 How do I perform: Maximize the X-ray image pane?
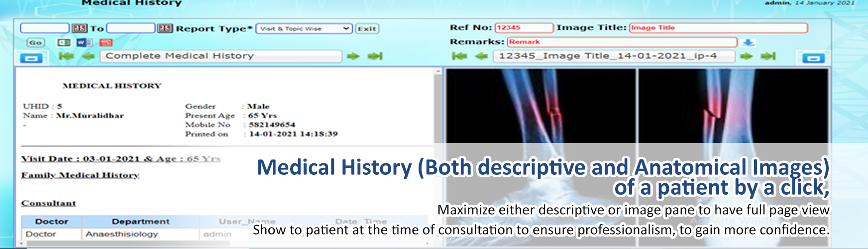click(813, 58)
